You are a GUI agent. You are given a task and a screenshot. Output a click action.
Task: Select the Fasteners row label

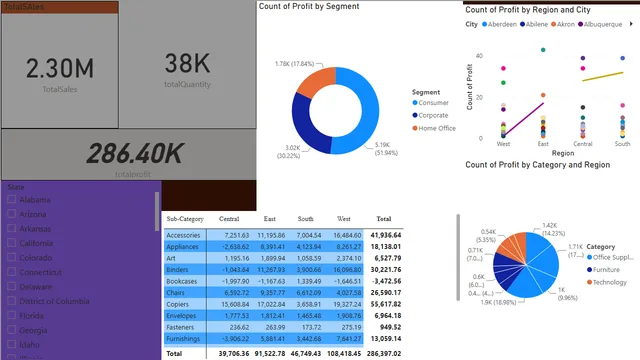[x=180, y=327]
